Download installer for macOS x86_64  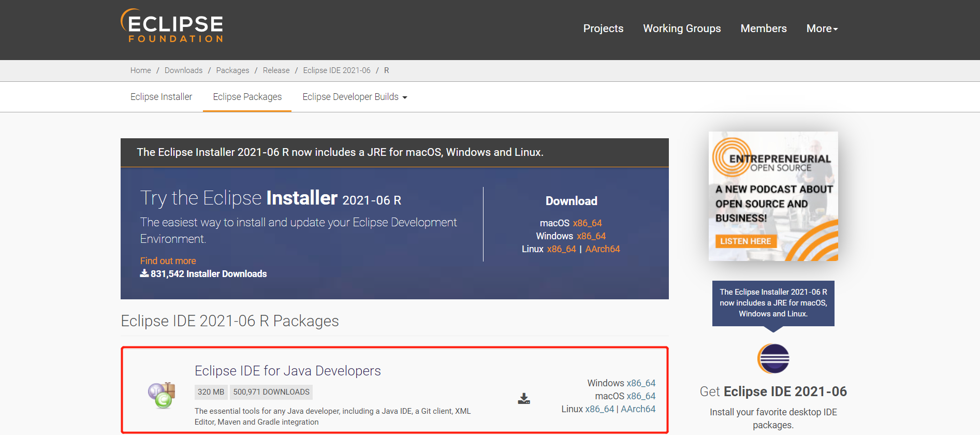[x=587, y=223]
